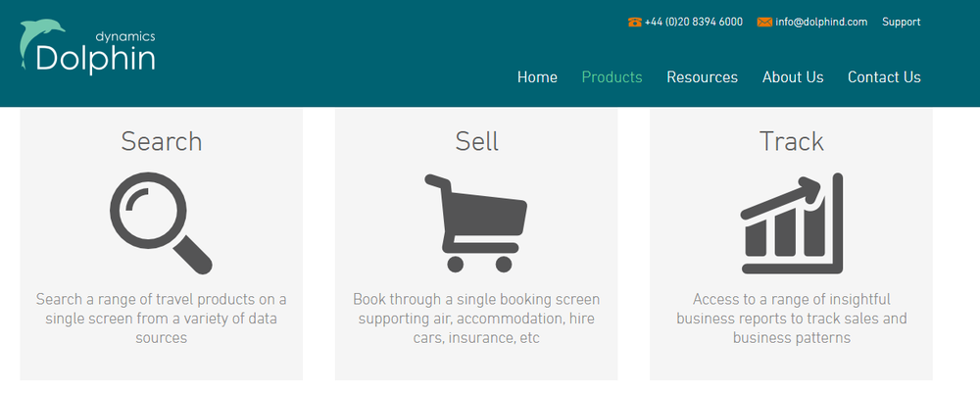The width and height of the screenshot is (980, 393).
Task: Click the +44 (0)20 8394 6000 phone number
Action: [x=694, y=22]
